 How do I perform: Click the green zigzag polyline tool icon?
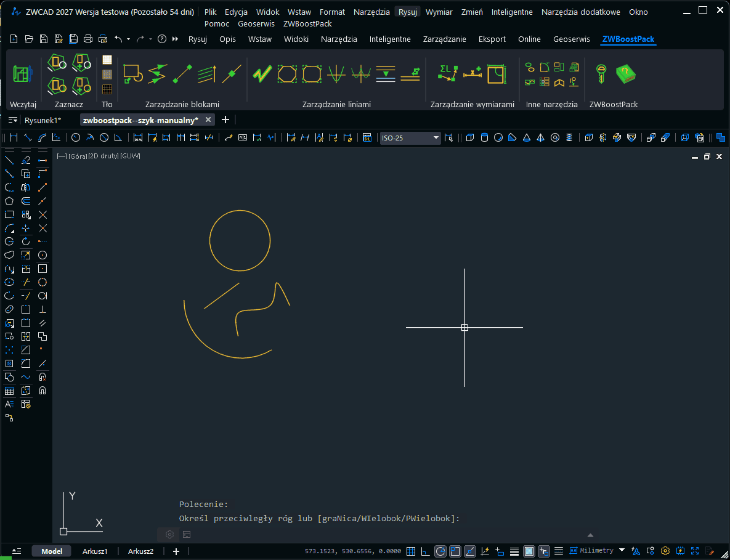pos(262,74)
